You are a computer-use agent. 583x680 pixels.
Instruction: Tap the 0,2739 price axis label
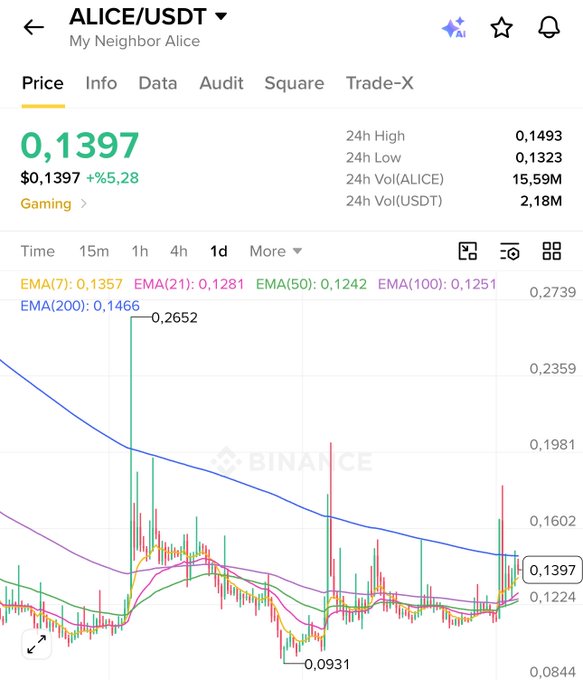553,292
